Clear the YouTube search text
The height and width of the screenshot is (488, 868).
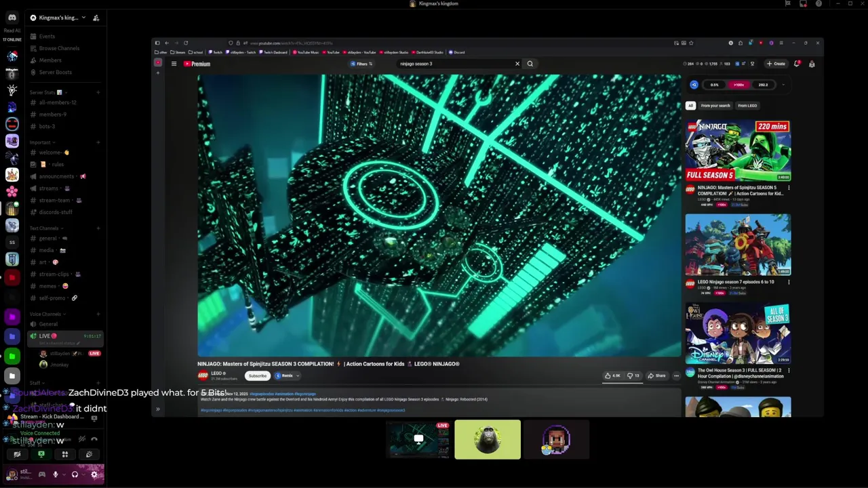click(x=517, y=64)
